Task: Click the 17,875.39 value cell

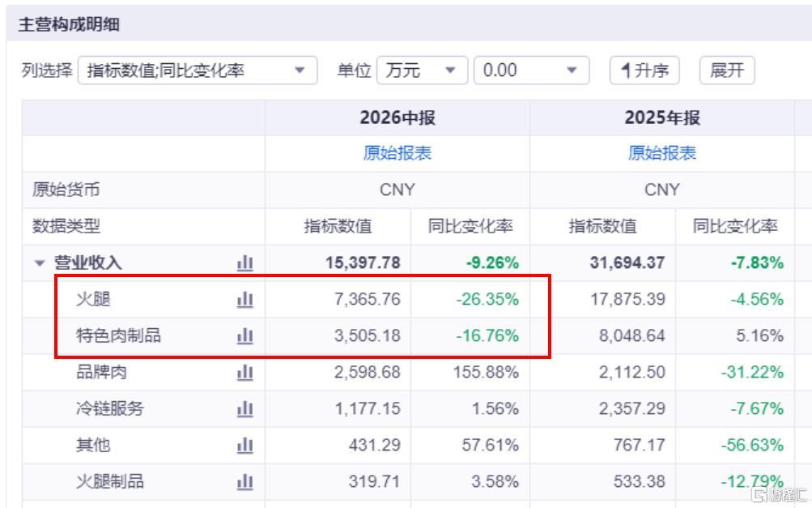Action: [628, 299]
